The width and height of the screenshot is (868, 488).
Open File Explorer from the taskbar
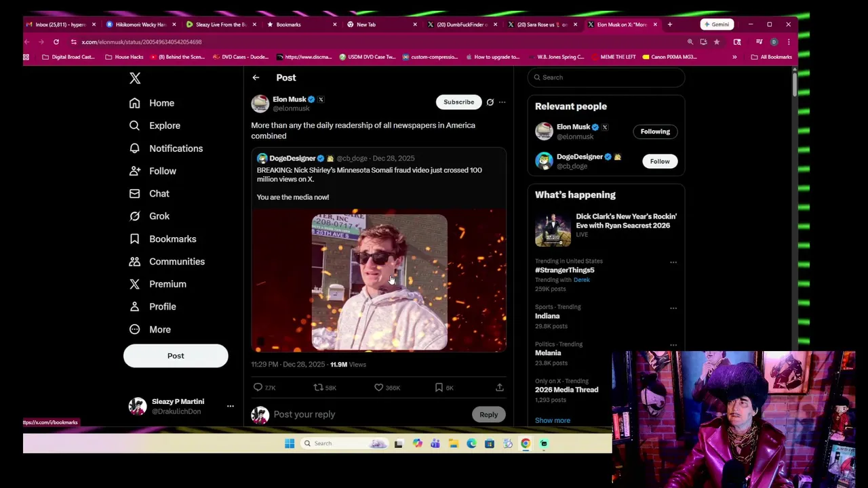454,444
